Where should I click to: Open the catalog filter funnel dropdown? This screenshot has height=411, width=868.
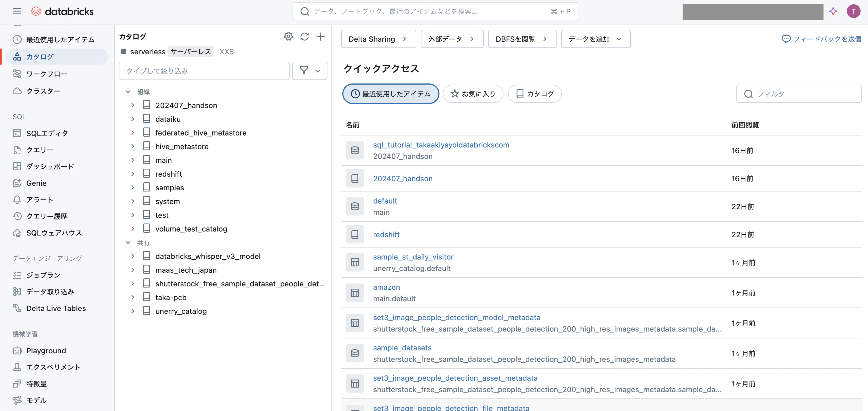(x=310, y=71)
